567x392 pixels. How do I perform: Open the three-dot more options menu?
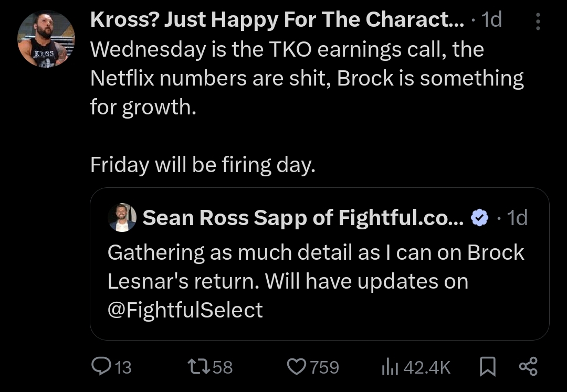click(x=537, y=21)
